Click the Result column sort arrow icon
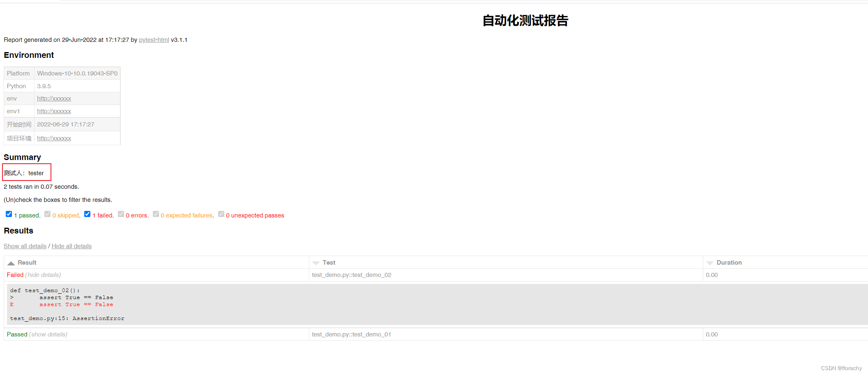The image size is (868, 375). point(11,263)
